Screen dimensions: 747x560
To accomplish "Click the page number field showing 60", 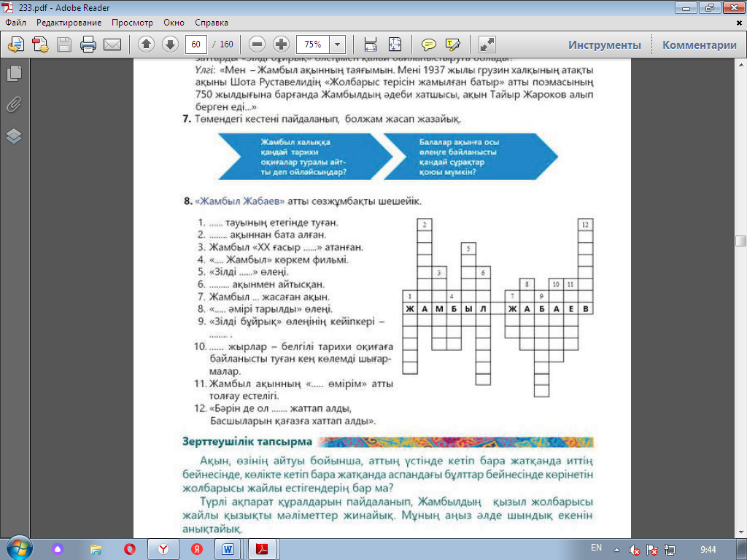I will (196, 44).
